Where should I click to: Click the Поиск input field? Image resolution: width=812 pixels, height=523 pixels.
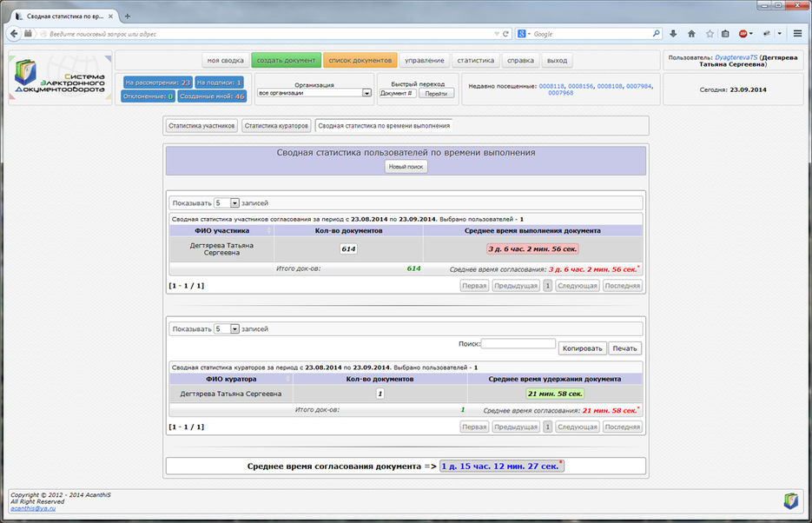518,343
